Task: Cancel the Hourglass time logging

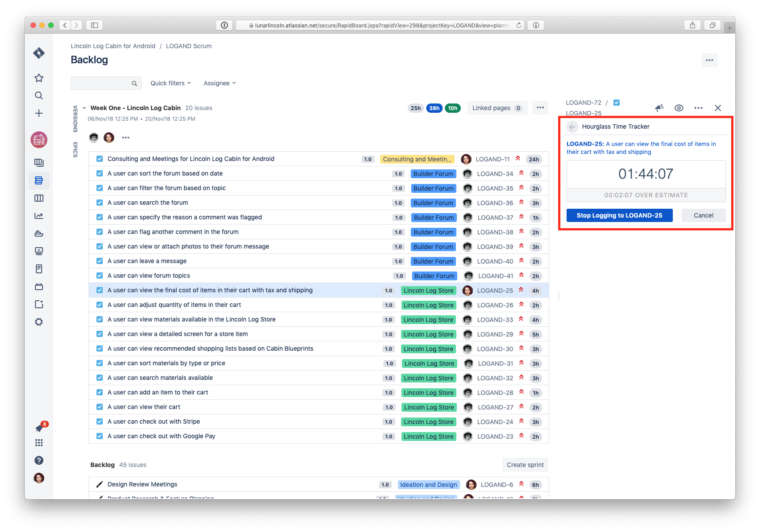Action: click(x=703, y=215)
